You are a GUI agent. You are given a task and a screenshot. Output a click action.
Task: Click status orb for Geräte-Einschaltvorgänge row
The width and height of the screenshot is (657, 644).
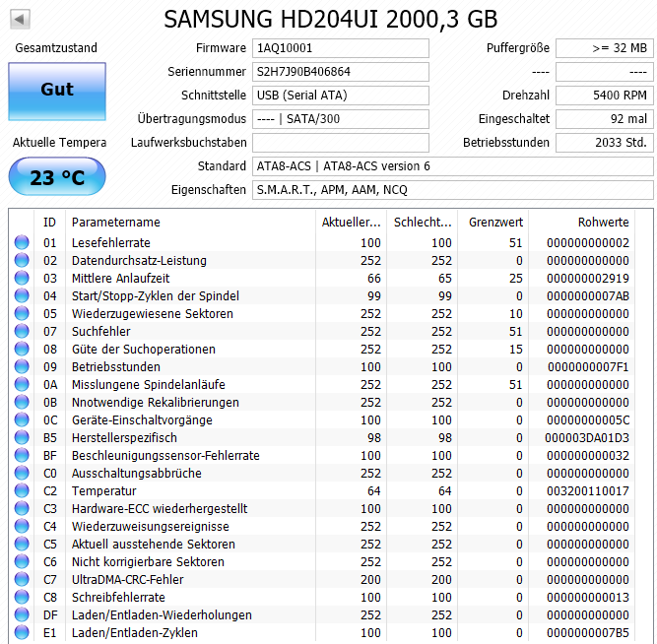(22, 419)
